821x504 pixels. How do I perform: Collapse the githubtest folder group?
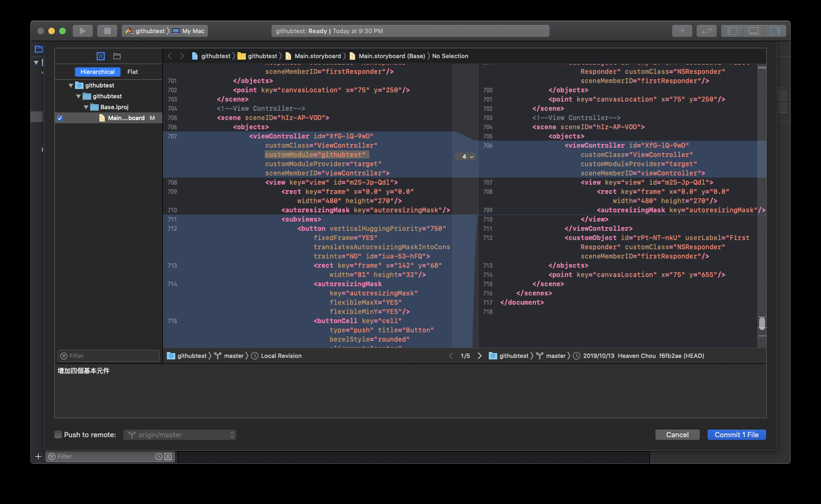78,96
